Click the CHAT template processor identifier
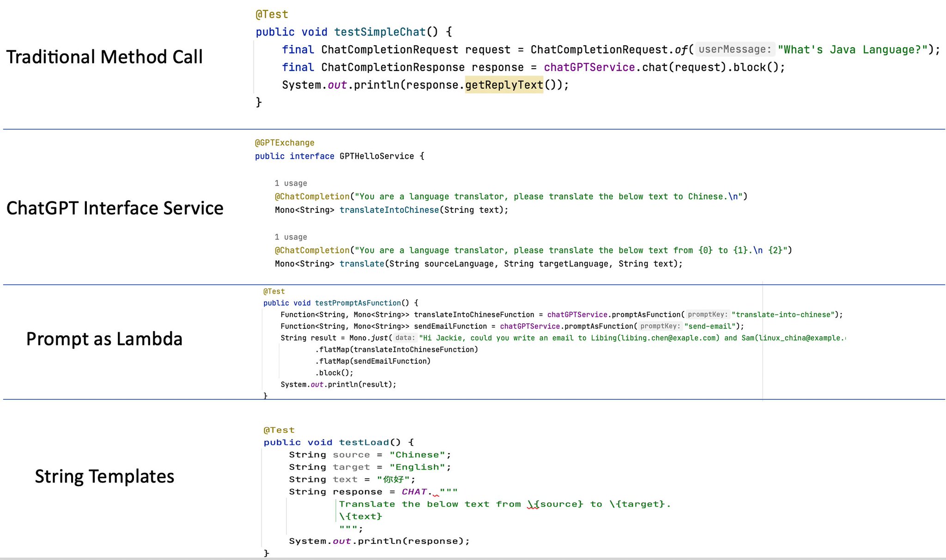Screen dimensions: 946x560 (414, 492)
